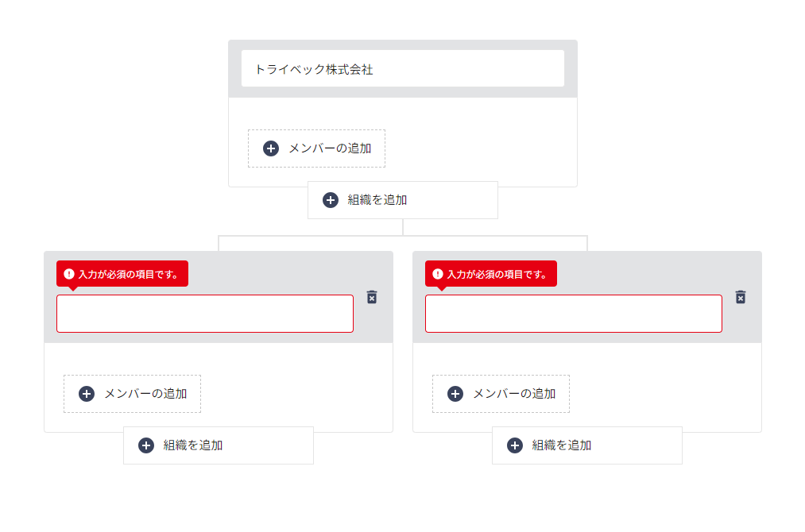Image resolution: width=805 pixels, height=532 pixels.
Task: Add a member to トライベック株式会社 via メンバーの追加 label
Action: click(x=330, y=148)
